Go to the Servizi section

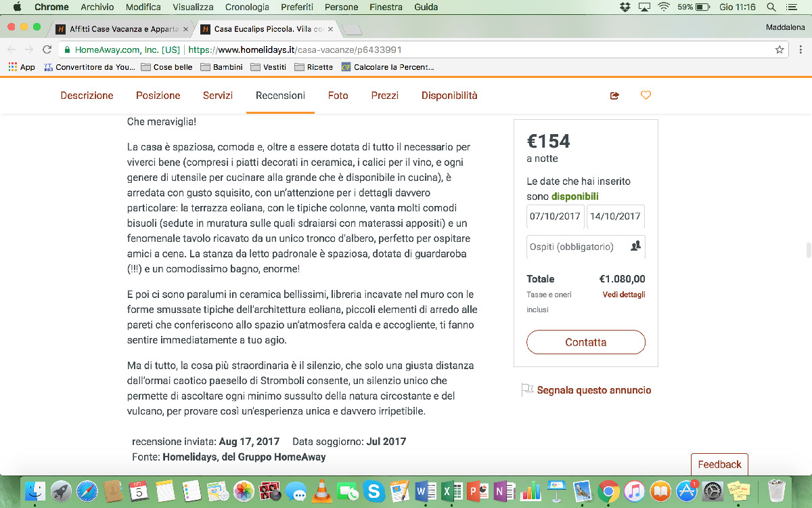coord(218,96)
